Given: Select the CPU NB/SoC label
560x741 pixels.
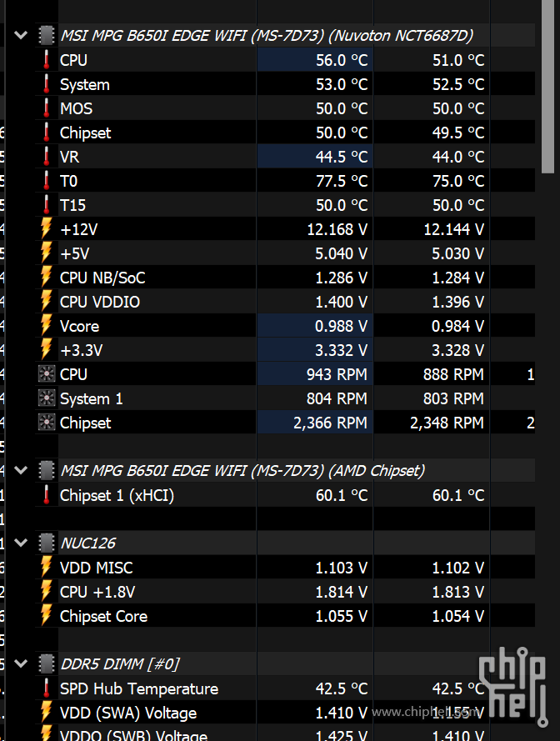Looking at the screenshot, I should click(102, 278).
